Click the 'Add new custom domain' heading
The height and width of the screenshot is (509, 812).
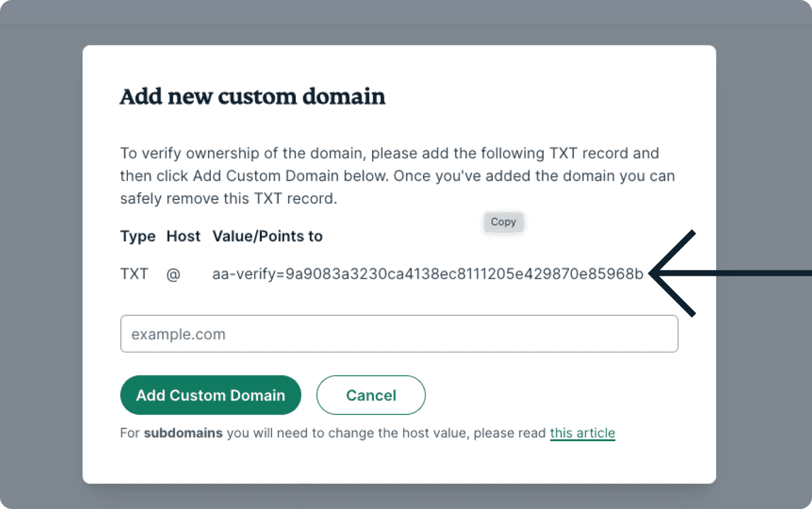point(252,97)
